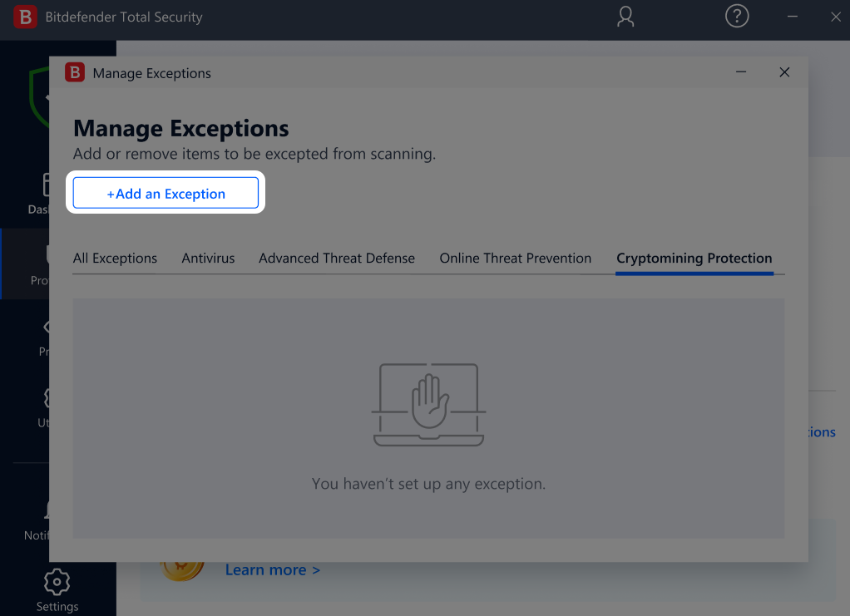The width and height of the screenshot is (850, 616).
Task: Open the help question mark icon
Action: pyautogui.click(x=737, y=17)
